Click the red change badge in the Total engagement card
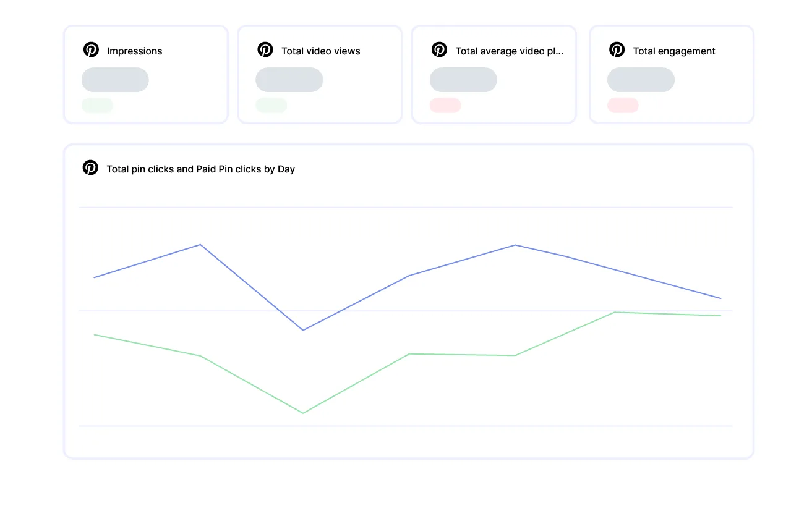Viewport: 812px width, 532px height. tap(623, 106)
